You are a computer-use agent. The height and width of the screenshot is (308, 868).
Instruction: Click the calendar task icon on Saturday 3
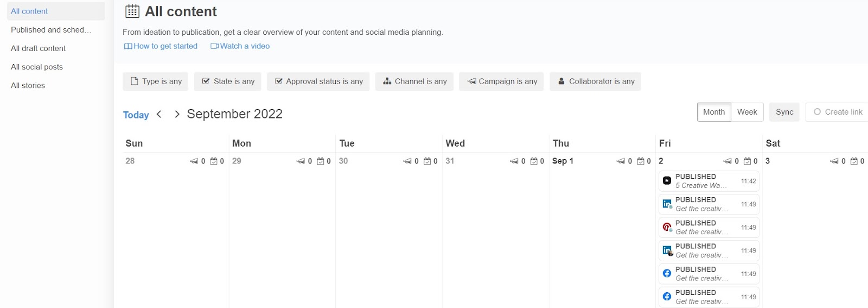(x=854, y=161)
